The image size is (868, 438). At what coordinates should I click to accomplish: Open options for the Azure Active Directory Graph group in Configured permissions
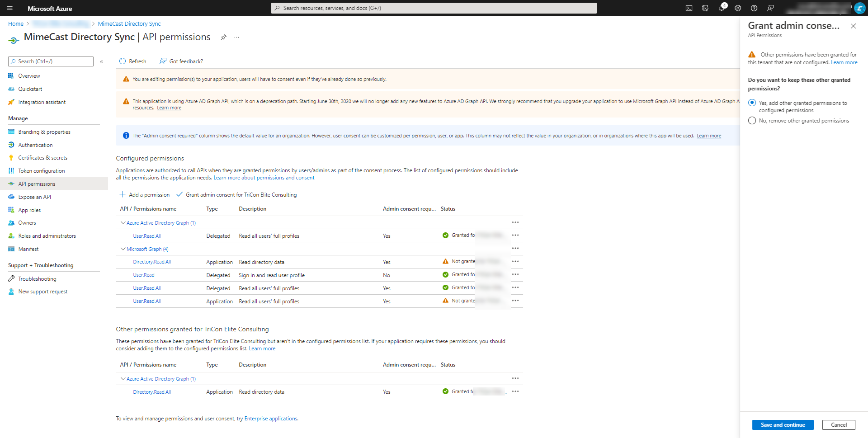[515, 222]
